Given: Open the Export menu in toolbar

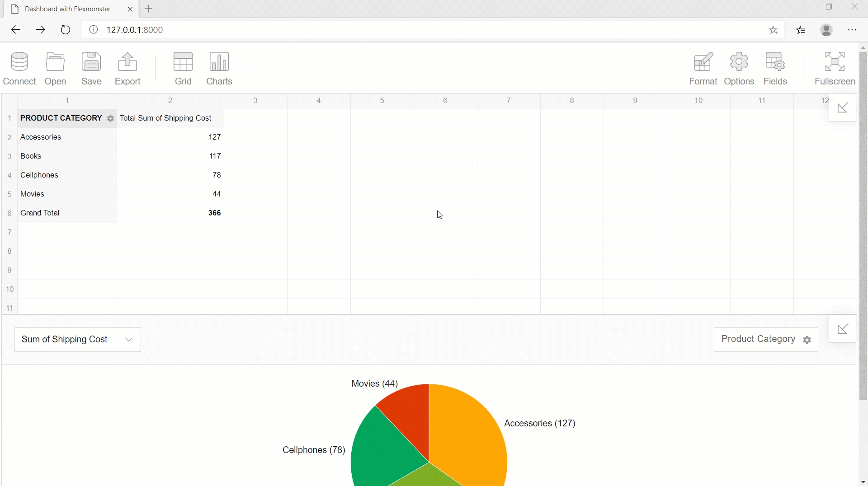Looking at the screenshot, I should click(128, 68).
